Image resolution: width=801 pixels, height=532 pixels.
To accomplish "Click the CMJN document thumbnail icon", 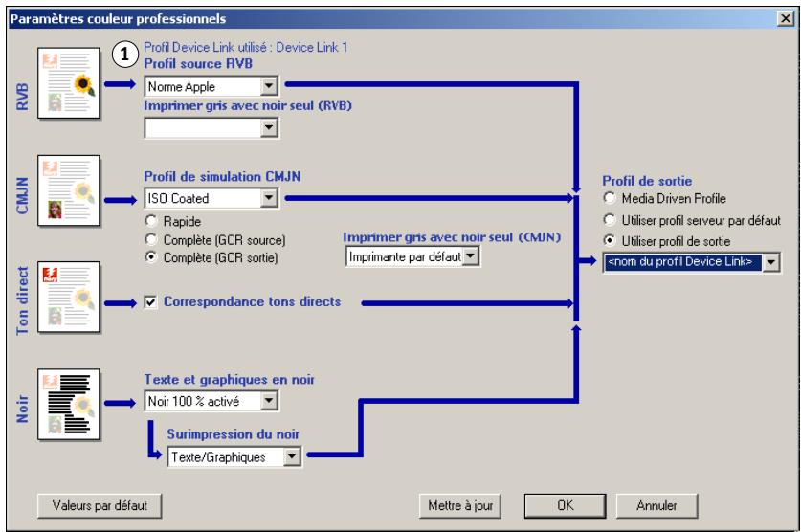I will [69, 190].
